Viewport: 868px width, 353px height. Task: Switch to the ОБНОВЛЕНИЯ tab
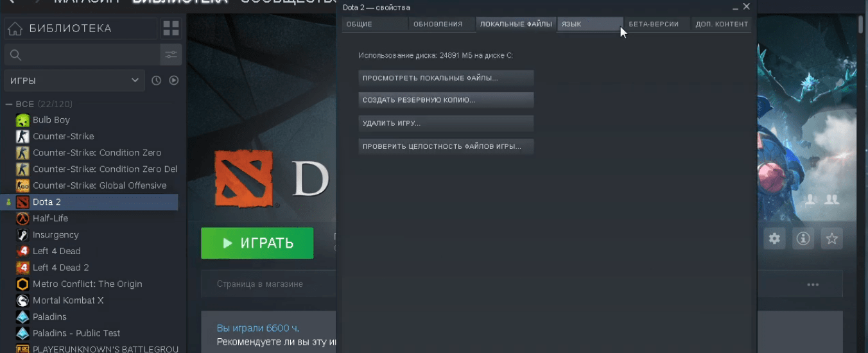[442, 24]
